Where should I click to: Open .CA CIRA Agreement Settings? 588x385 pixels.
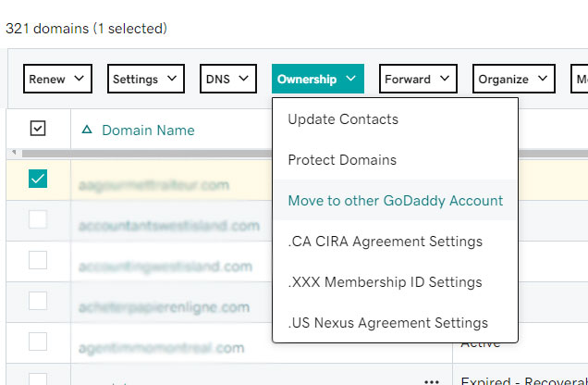(x=385, y=242)
